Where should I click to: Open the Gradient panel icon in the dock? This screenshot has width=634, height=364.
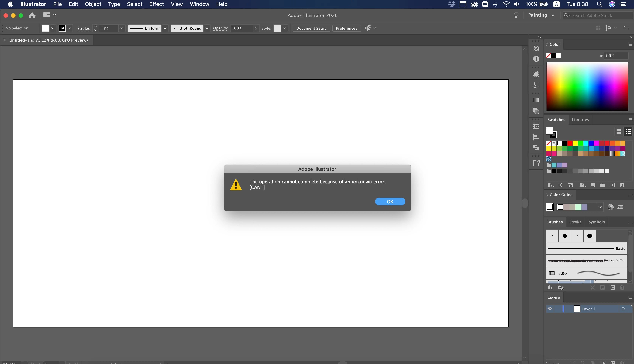[x=536, y=100]
